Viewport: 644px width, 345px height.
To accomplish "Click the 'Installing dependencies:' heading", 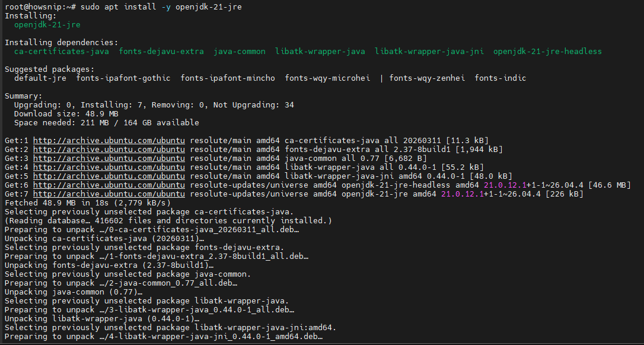I will (x=62, y=42).
